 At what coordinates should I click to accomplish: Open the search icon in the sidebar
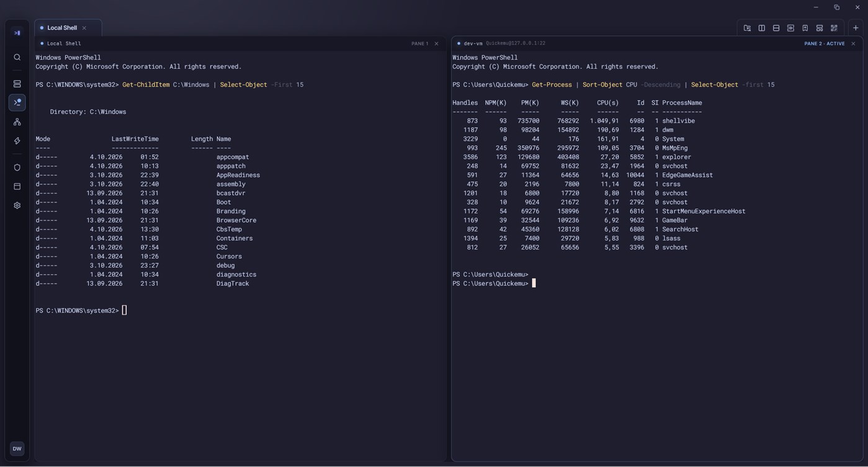(17, 57)
